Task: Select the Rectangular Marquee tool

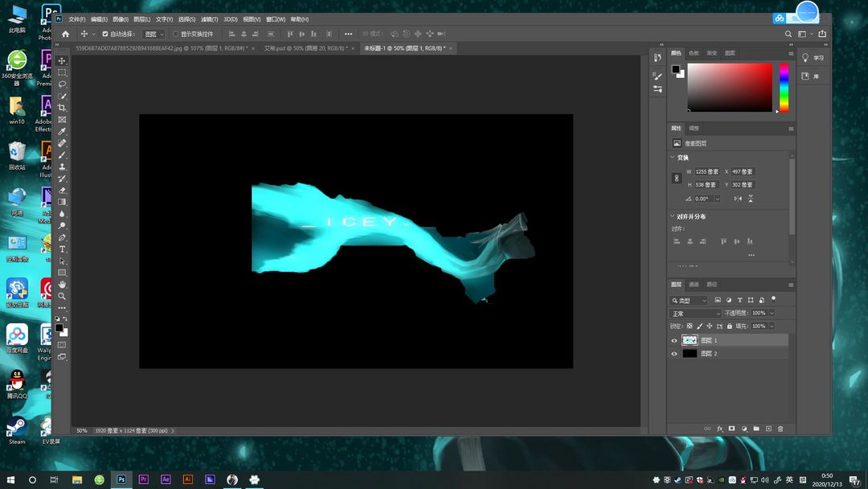Action: pyautogui.click(x=62, y=72)
